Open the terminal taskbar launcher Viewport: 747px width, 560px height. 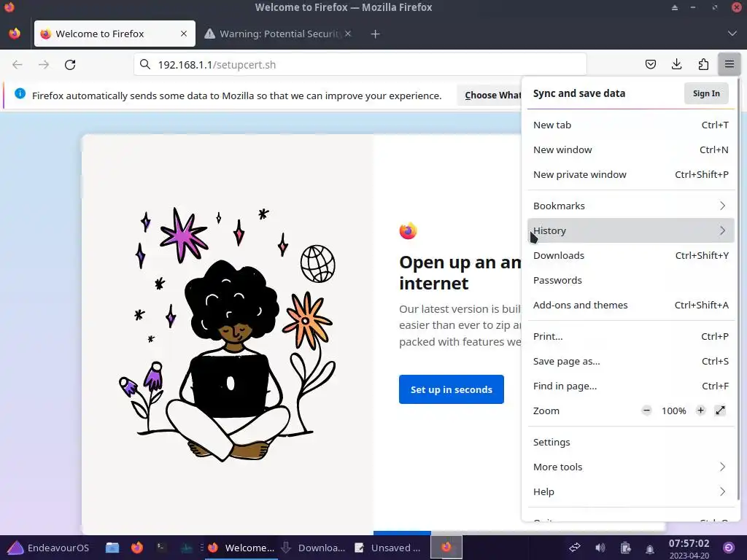click(162, 548)
